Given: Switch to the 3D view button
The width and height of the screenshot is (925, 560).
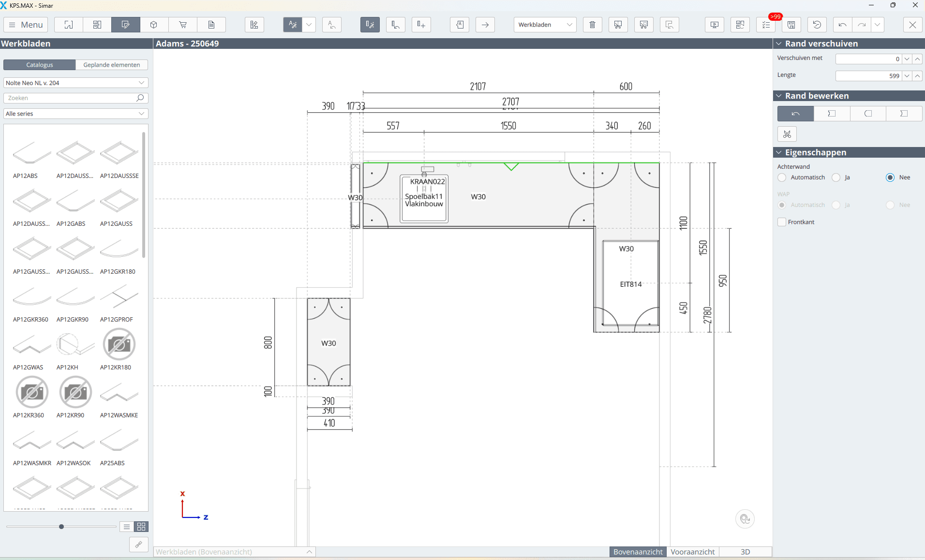Looking at the screenshot, I should tap(745, 552).
